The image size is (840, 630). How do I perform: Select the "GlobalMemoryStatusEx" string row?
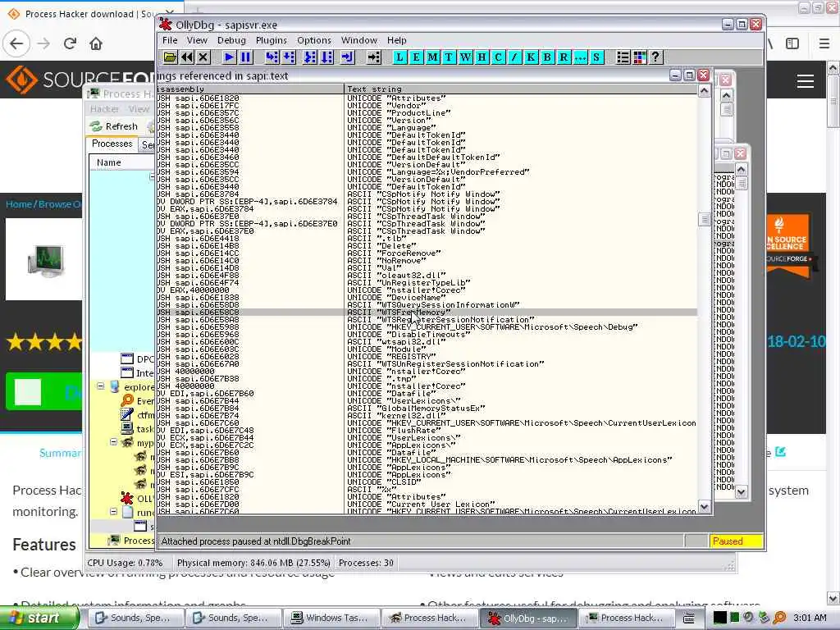pyautogui.click(x=427, y=409)
